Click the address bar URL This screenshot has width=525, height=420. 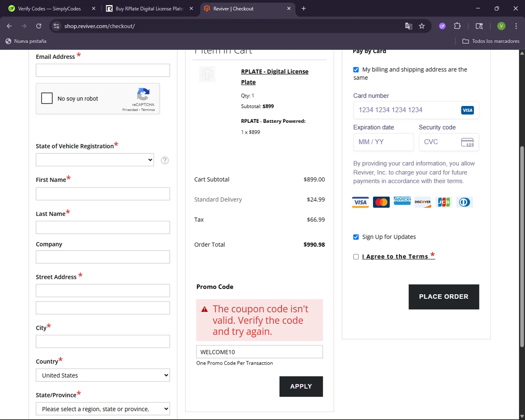[x=100, y=26]
